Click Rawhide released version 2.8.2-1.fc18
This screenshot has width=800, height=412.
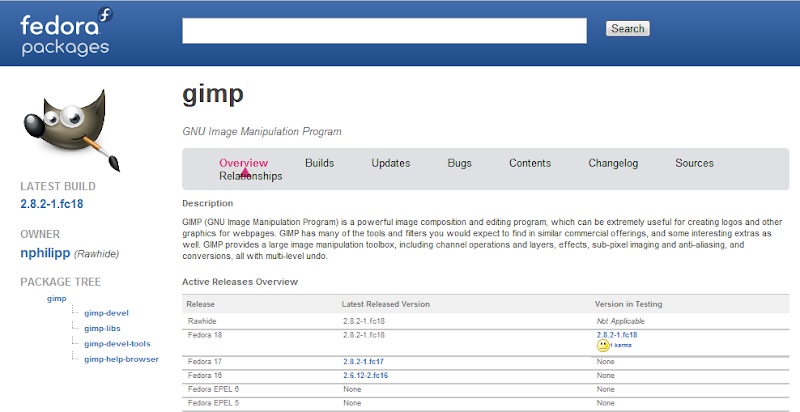coord(364,321)
